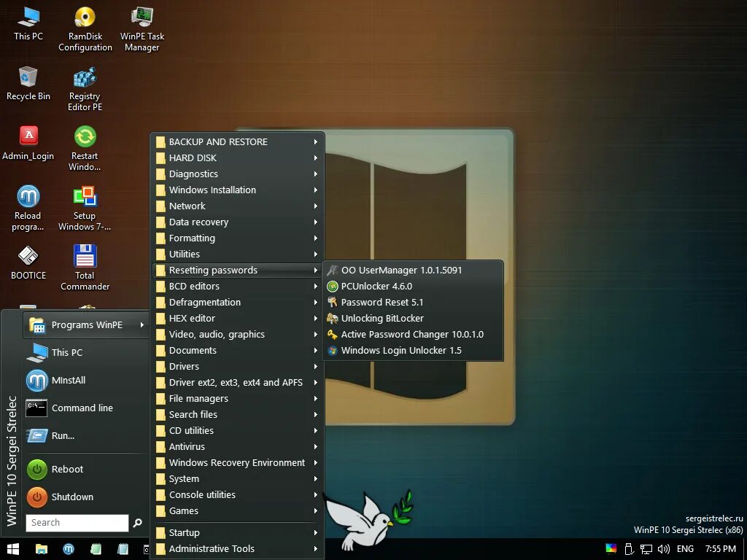Open Driver ext2, ext3, ext4 and APFS

coord(237,382)
